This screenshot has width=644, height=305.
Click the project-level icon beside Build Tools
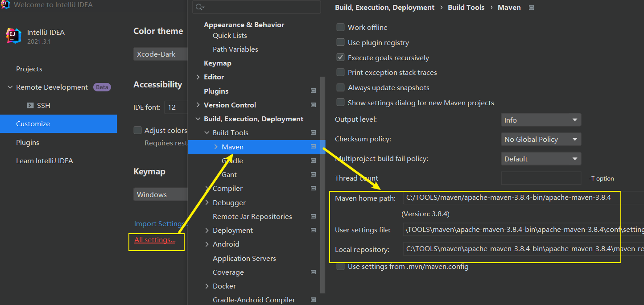tap(313, 132)
